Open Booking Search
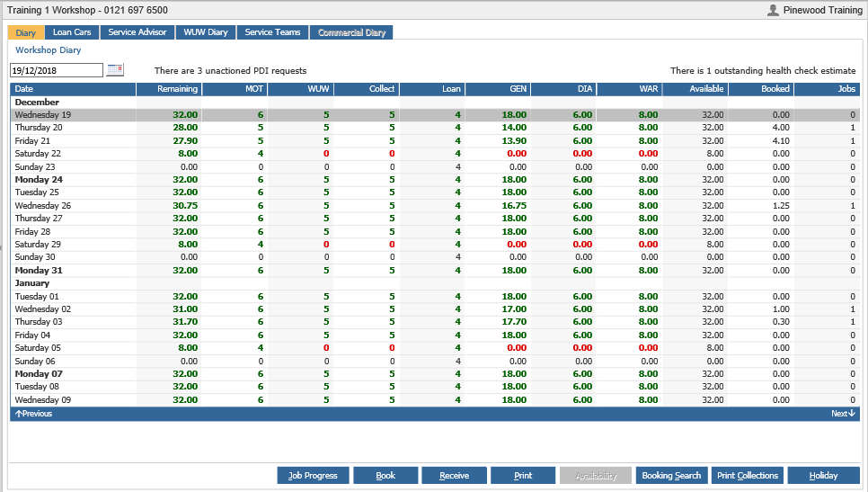 (x=671, y=475)
